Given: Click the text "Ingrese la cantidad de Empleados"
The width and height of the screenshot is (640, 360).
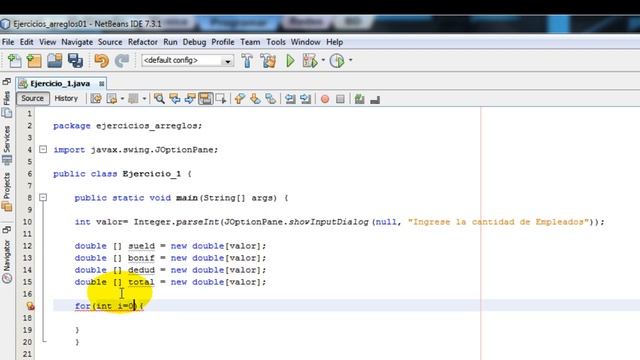Looking at the screenshot, I should [498, 222].
